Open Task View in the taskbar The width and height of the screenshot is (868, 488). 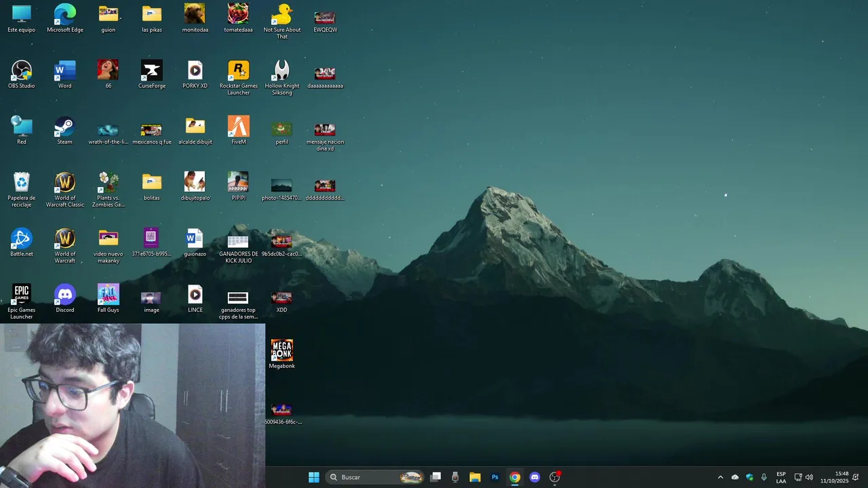436,477
